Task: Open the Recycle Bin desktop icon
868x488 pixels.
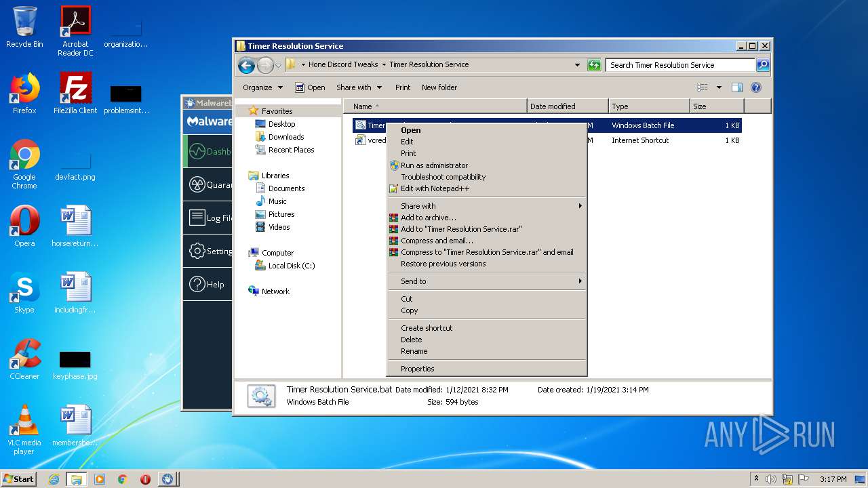Action: pyautogui.click(x=24, y=27)
